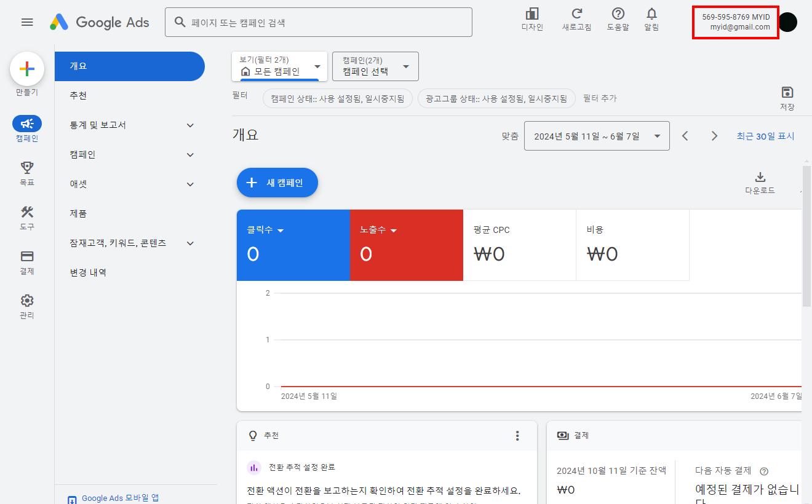The image size is (812, 504).
Task: Refresh the page using the 새로고침 icon
Action: click(x=576, y=18)
